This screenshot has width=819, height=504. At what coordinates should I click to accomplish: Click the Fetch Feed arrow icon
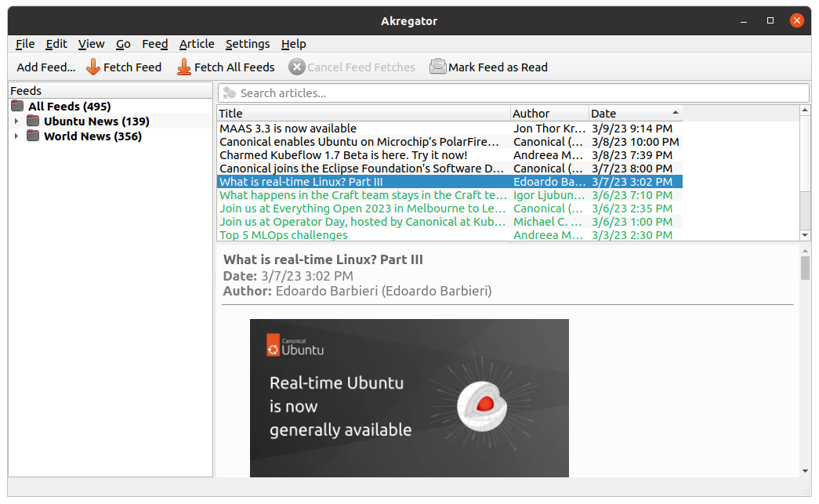(x=93, y=67)
